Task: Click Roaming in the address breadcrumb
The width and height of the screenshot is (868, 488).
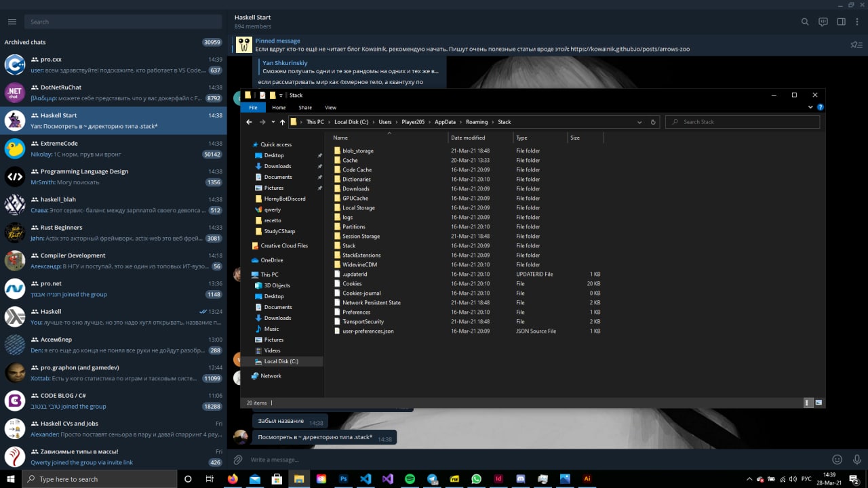Action: (x=477, y=122)
